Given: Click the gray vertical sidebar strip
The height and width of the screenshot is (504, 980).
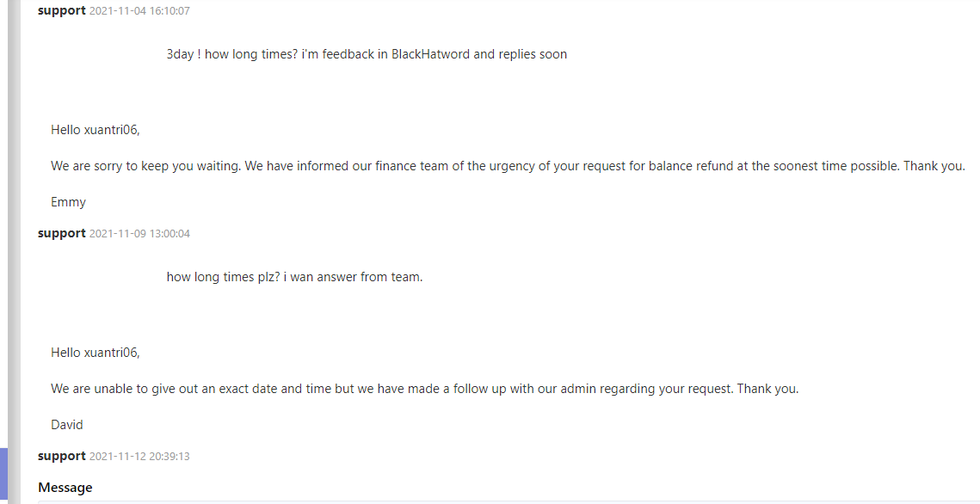Looking at the screenshot, I should [14, 252].
